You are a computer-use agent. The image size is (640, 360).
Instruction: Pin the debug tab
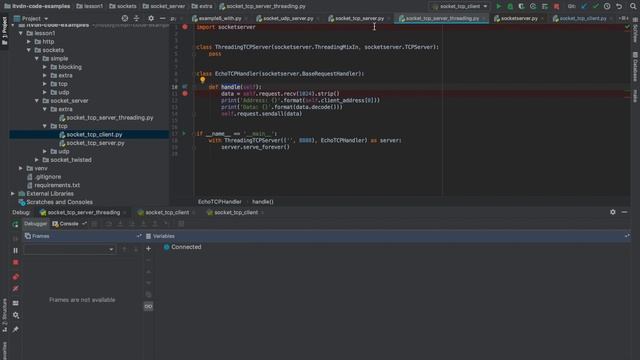point(16,329)
